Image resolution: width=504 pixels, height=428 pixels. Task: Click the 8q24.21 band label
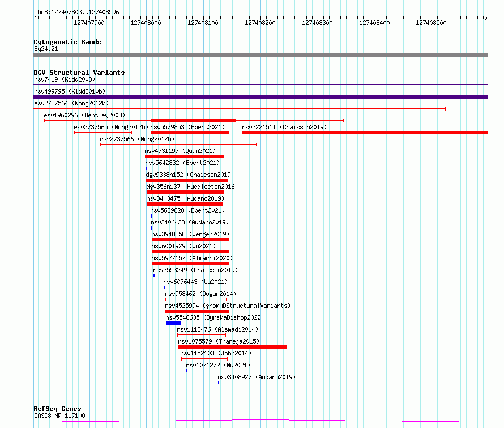pyautogui.click(x=46, y=49)
